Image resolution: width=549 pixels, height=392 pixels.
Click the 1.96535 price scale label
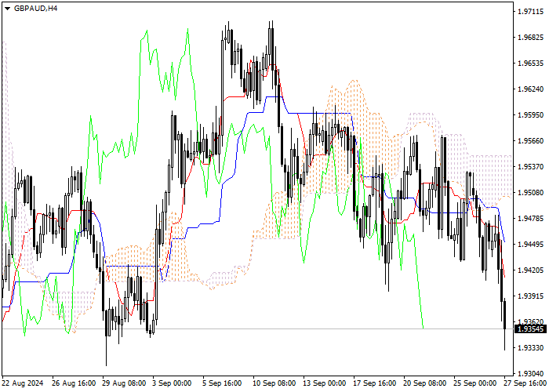click(x=531, y=64)
